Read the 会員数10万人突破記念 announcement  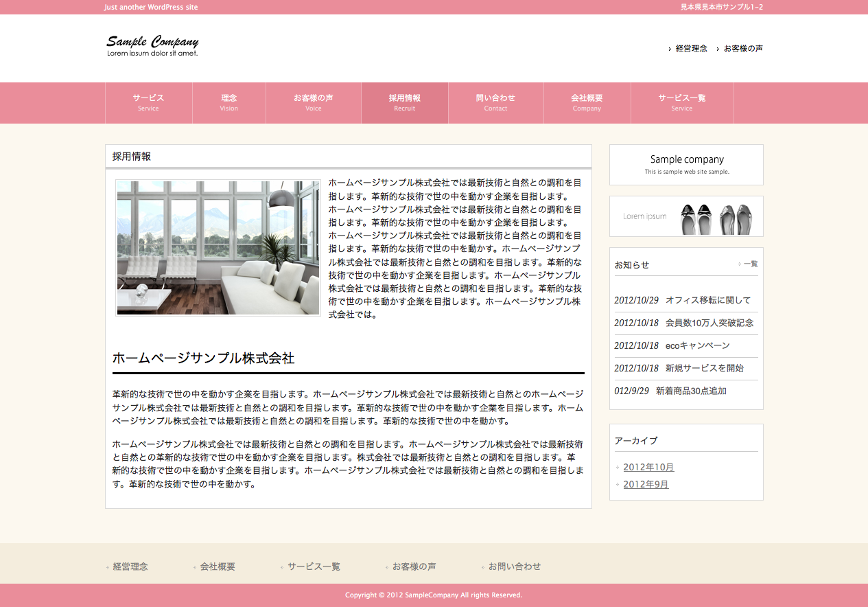click(x=709, y=323)
